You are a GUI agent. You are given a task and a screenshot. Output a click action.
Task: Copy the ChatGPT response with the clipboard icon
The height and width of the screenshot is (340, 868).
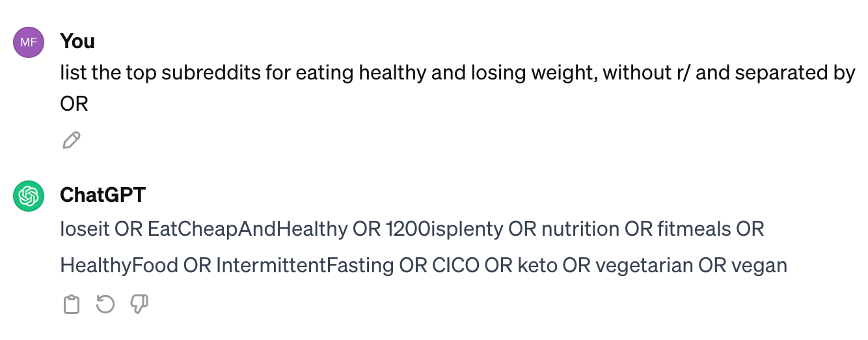coord(72,304)
